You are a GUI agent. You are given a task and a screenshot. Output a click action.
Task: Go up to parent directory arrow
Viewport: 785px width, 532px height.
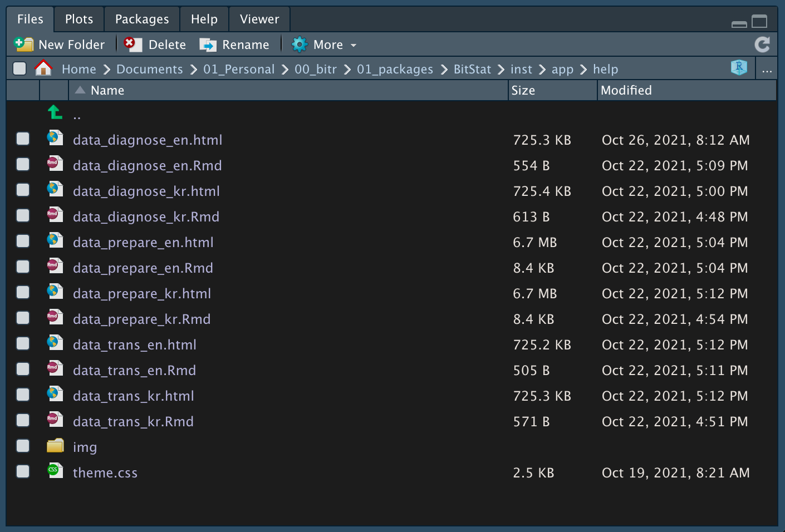55,112
